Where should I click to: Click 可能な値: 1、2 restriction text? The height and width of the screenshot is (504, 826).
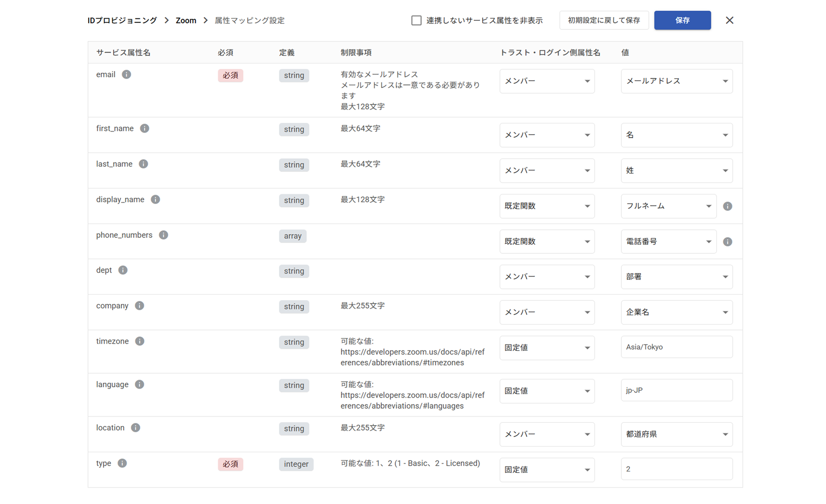(410, 463)
